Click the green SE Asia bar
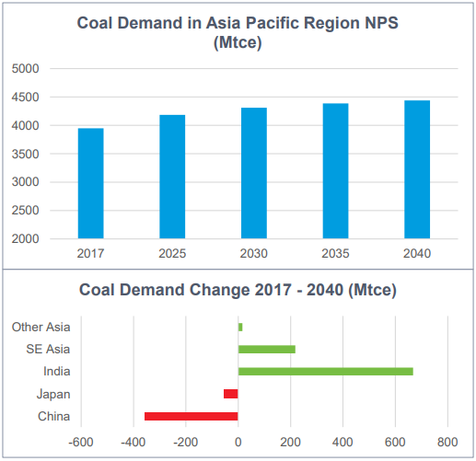Screen dimensions: 476x461 click(x=267, y=350)
